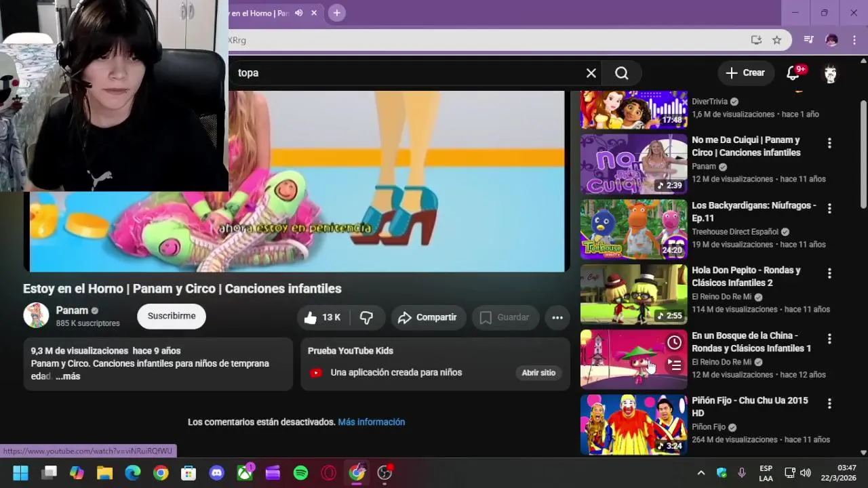The height and width of the screenshot is (488, 868).
Task: Click Abrir sitio for YouTube Kids
Action: pos(538,373)
